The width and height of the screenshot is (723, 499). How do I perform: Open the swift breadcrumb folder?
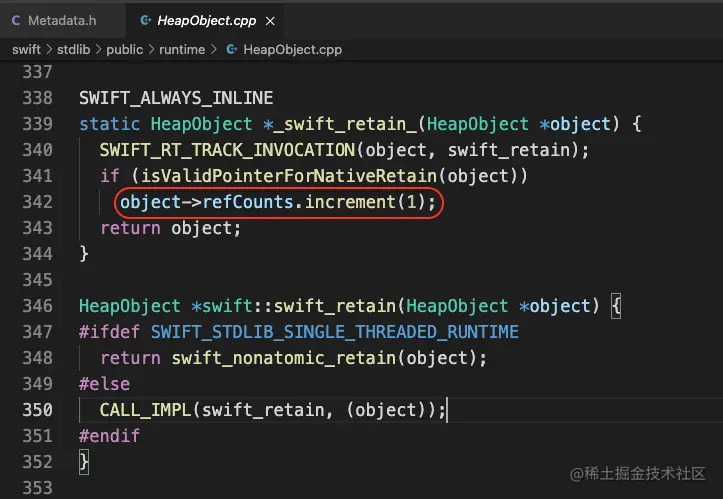click(26, 49)
